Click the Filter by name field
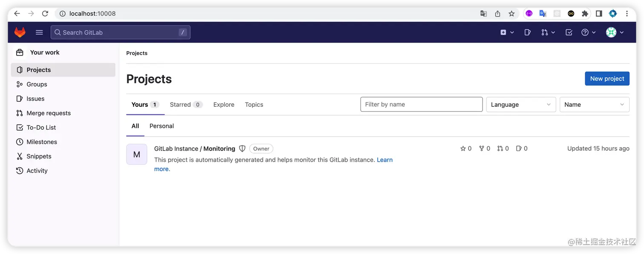 click(x=421, y=104)
